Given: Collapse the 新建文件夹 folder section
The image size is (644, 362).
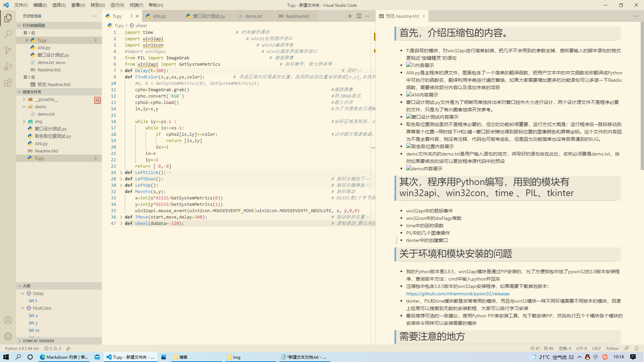Looking at the screenshot, I should click(19, 92).
